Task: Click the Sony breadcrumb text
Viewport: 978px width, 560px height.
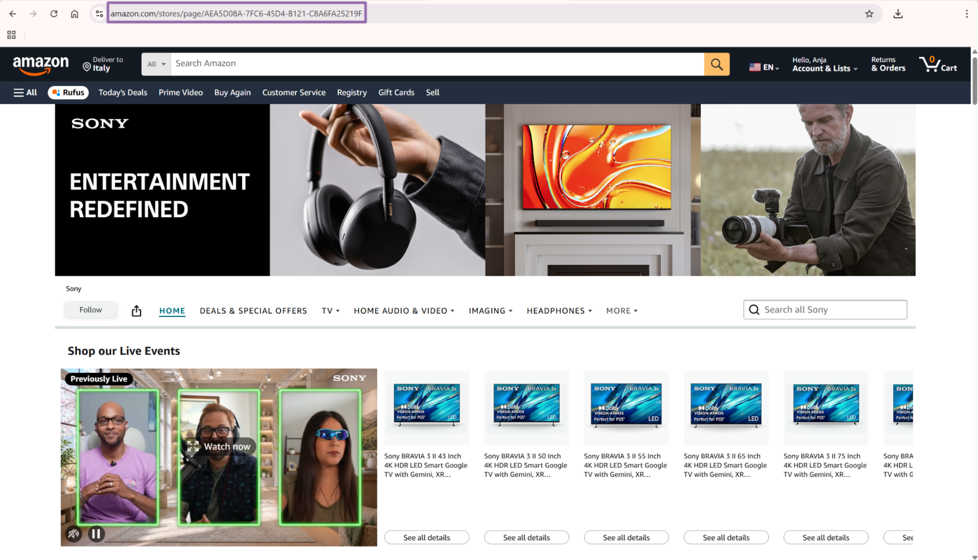Action: coord(73,289)
